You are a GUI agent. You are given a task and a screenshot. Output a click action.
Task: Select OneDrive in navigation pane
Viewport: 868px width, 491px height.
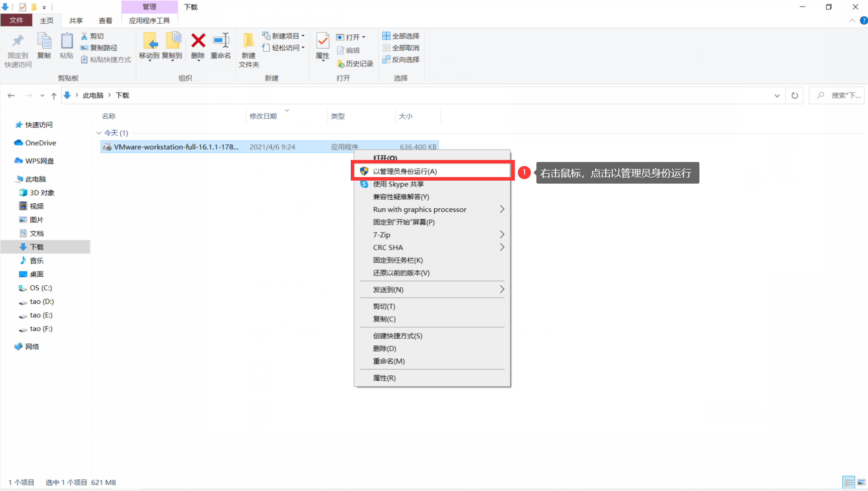pyautogui.click(x=40, y=143)
